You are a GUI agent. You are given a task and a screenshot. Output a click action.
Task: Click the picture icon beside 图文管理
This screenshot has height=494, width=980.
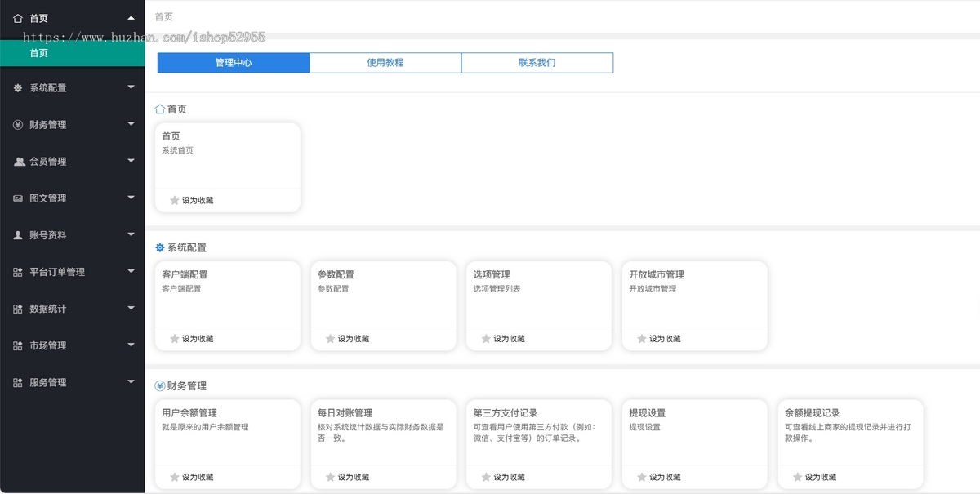[x=18, y=198]
